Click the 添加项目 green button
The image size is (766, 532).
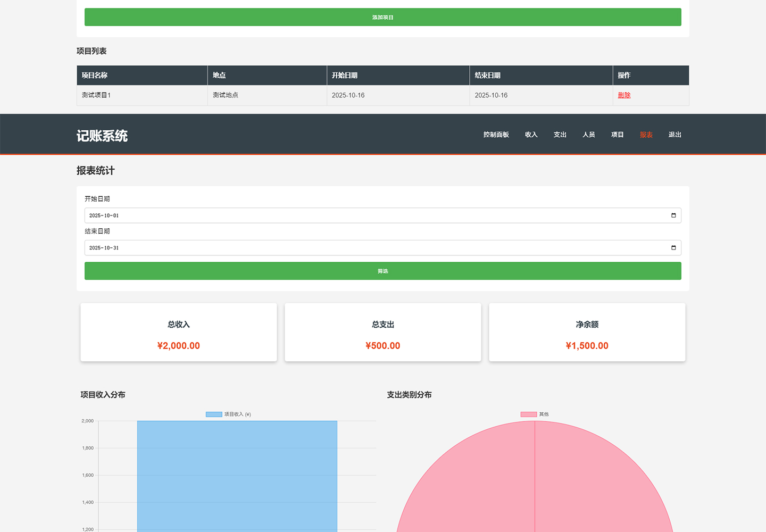(x=382, y=17)
